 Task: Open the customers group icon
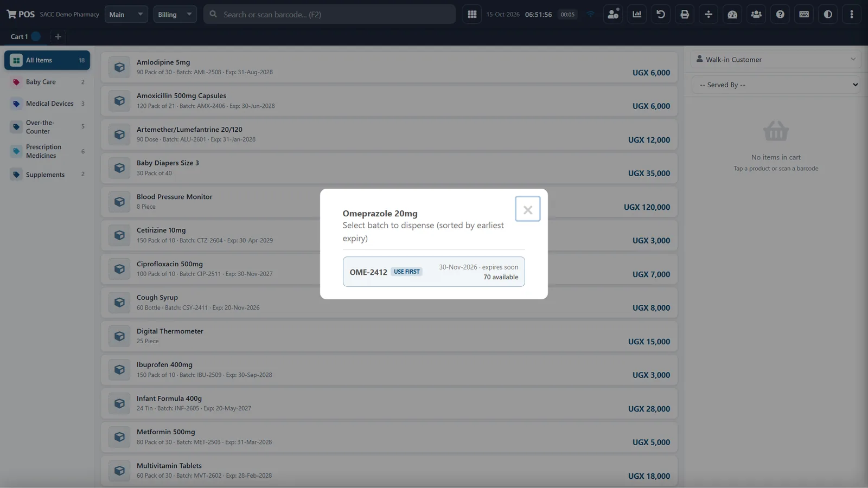point(756,15)
